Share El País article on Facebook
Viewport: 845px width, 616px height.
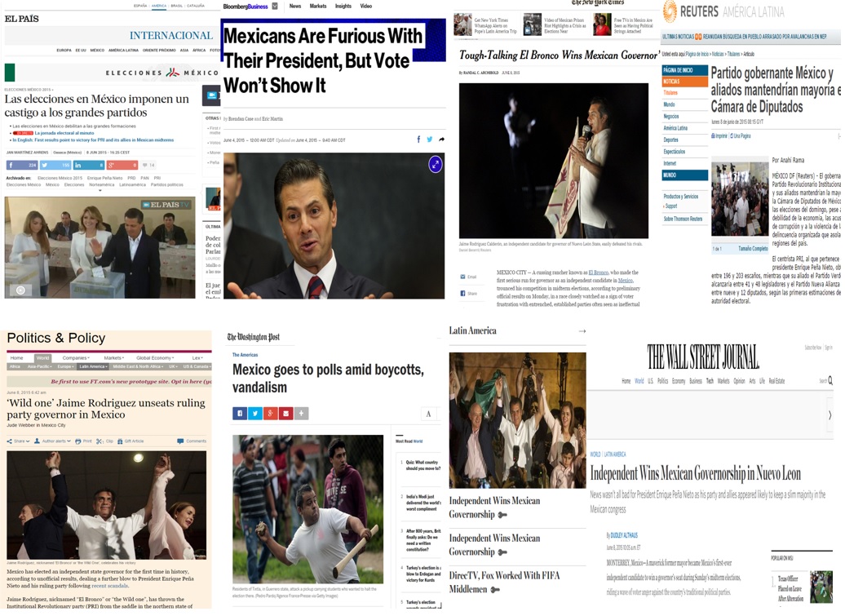[x=21, y=165]
